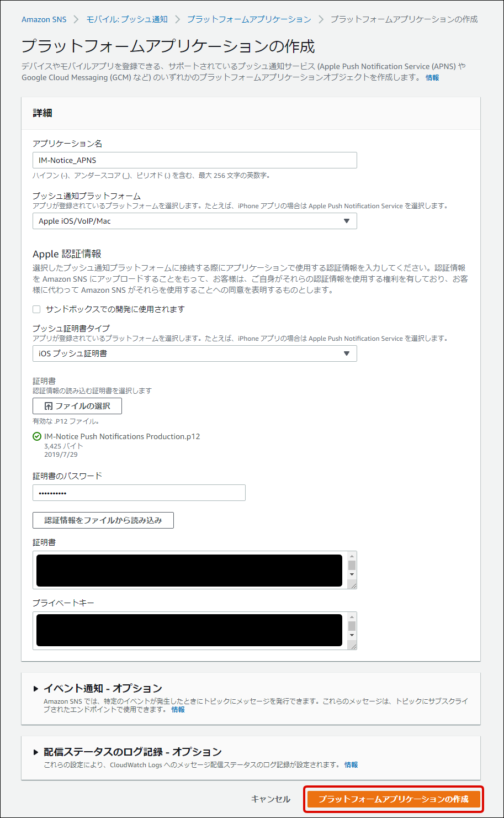The height and width of the screenshot is (818, 504).
Task: Click scroll up arrow in プライベートキー area
Action: [x=352, y=616]
